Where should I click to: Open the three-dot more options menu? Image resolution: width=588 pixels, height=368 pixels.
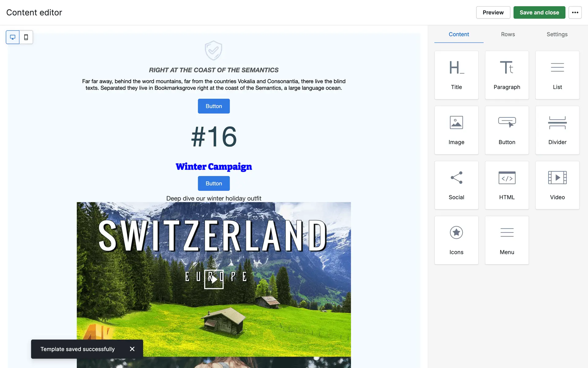coord(575,13)
